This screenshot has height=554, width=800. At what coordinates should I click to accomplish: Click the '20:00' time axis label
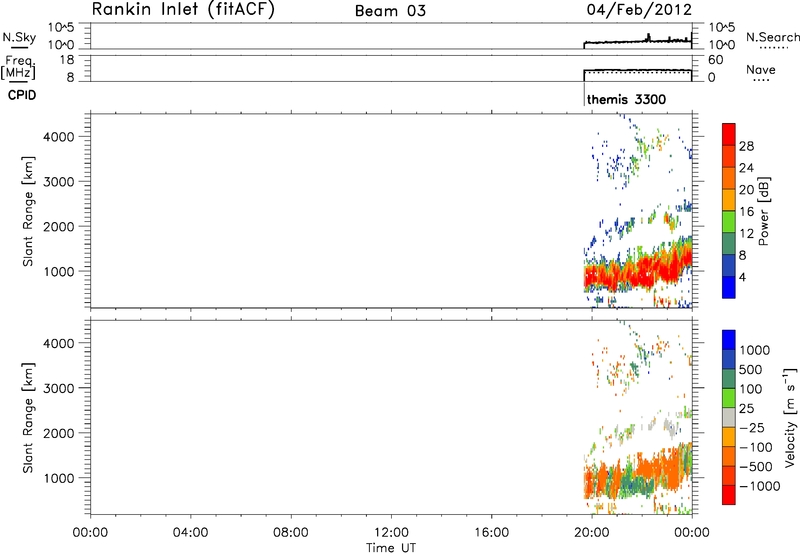tap(591, 533)
